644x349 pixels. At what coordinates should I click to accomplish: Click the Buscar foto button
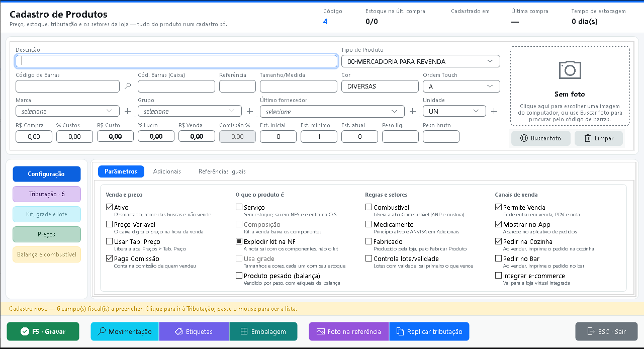[541, 138]
